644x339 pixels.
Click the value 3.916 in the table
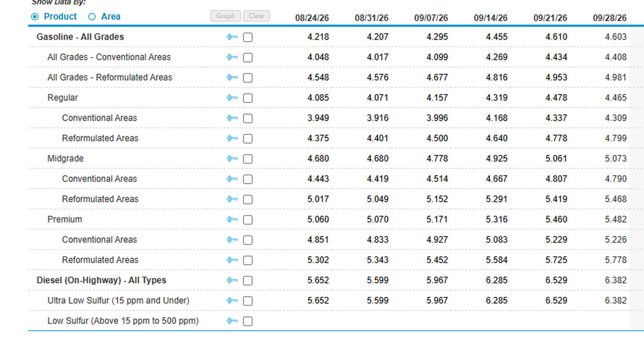[x=378, y=118]
